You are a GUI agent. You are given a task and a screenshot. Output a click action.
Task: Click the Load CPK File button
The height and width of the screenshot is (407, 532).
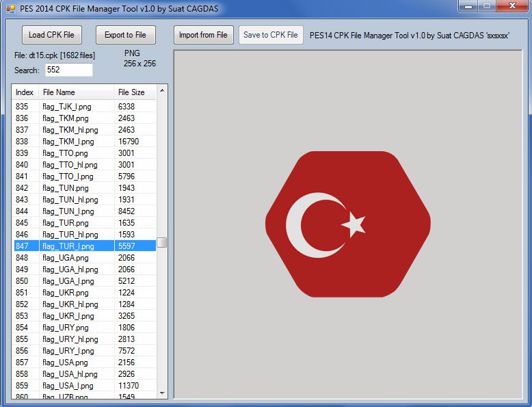[51, 35]
